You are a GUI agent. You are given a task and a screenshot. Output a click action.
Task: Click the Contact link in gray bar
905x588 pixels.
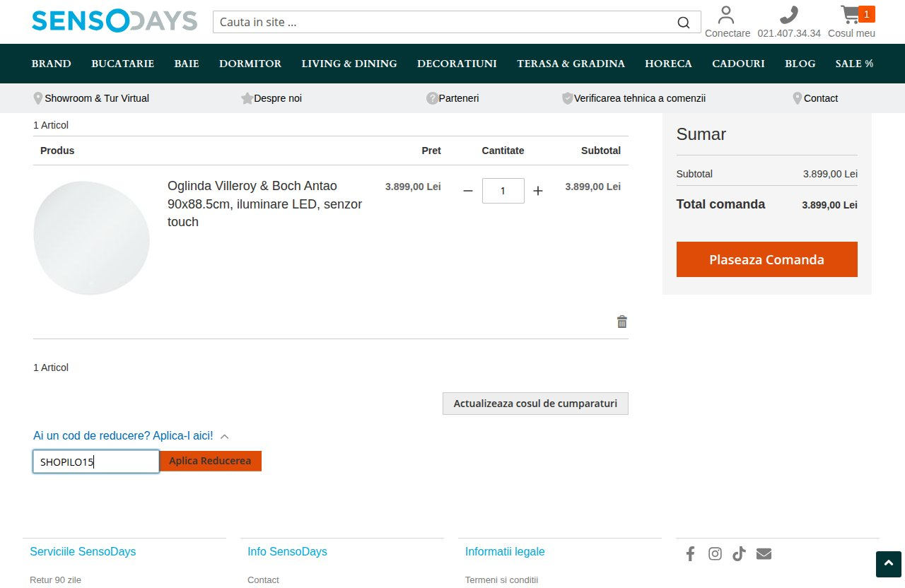(x=821, y=98)
